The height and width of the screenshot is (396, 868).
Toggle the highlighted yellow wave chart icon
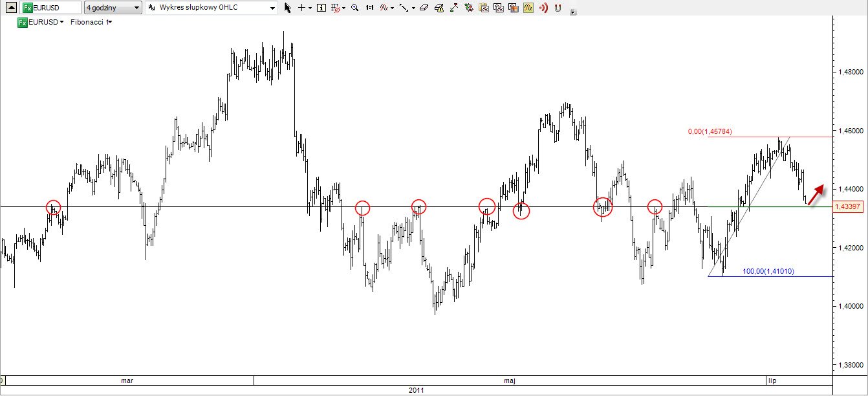click(528, 8)
